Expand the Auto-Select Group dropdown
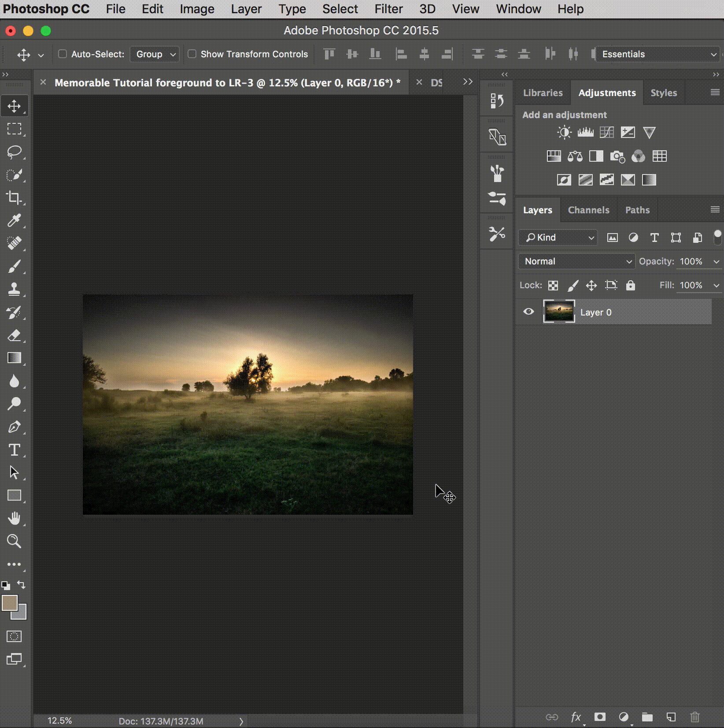 coord(155,54)
